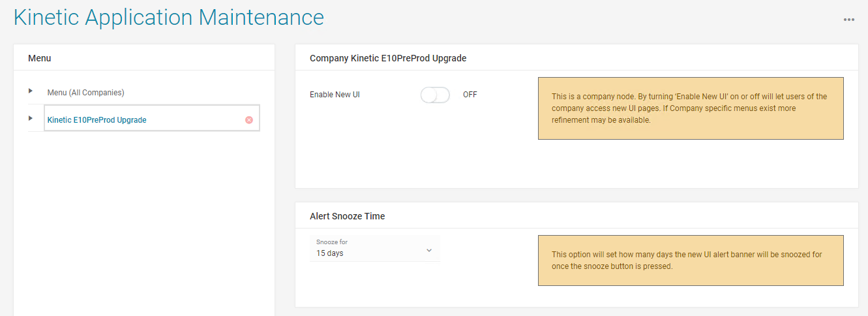The width and height of the screenshot is (868, 316).
Task: Click the chevron arrow in Snooze for field
Action: [x=429, y=250]
